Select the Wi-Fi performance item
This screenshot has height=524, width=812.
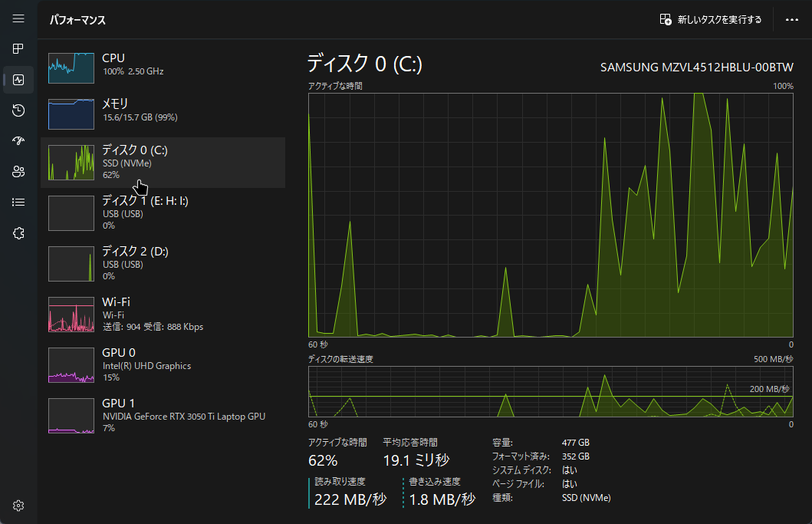163,314
